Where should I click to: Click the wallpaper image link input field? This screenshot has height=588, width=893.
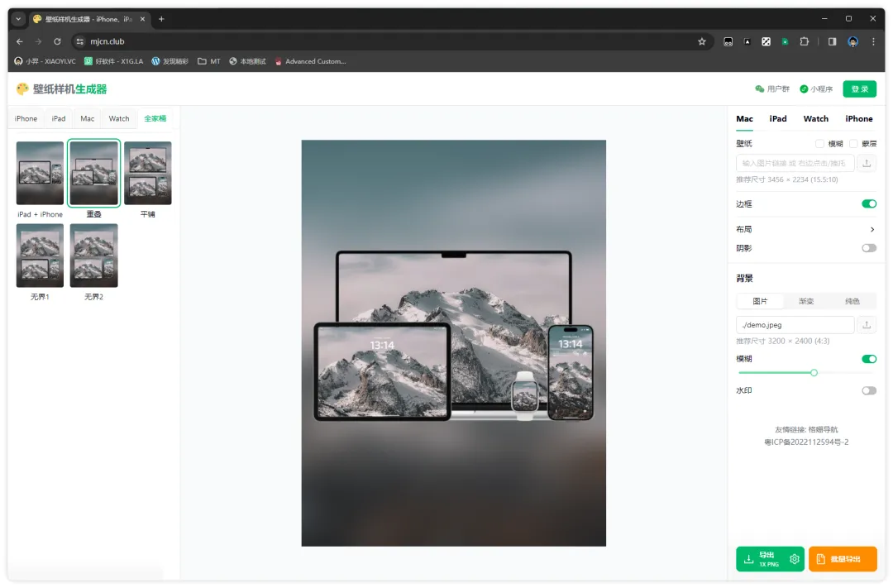click(x=795, y=163)
